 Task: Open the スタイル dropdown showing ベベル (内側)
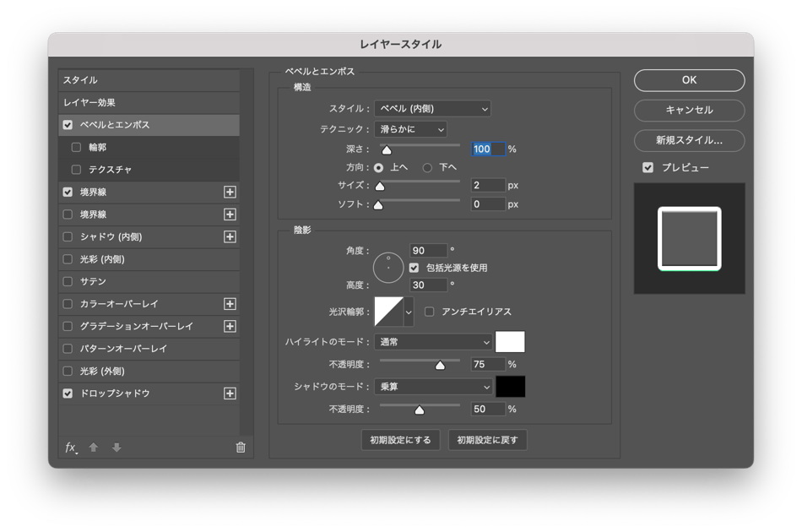click(432, 109)
